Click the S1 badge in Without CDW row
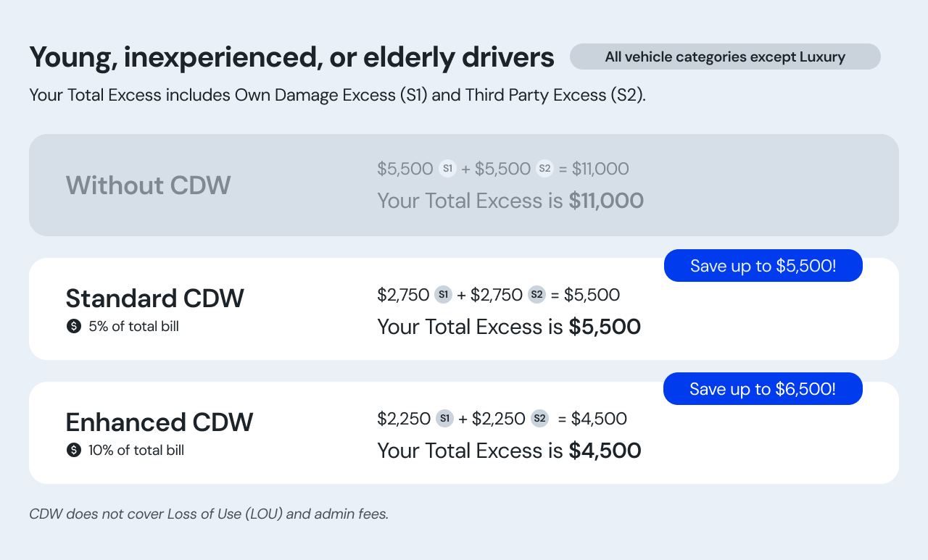The image size is (928, 560). (x=447, y=169)
